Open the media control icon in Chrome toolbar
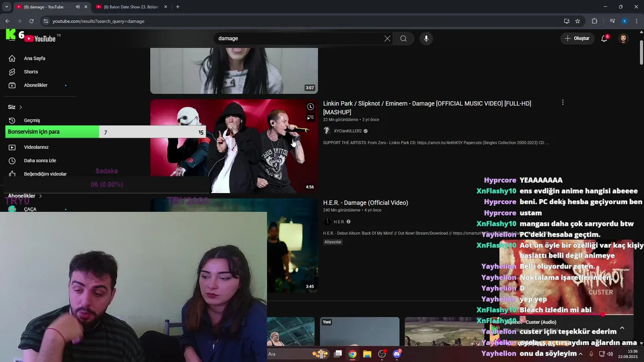644x362 pixels. [x=612, y=21]
